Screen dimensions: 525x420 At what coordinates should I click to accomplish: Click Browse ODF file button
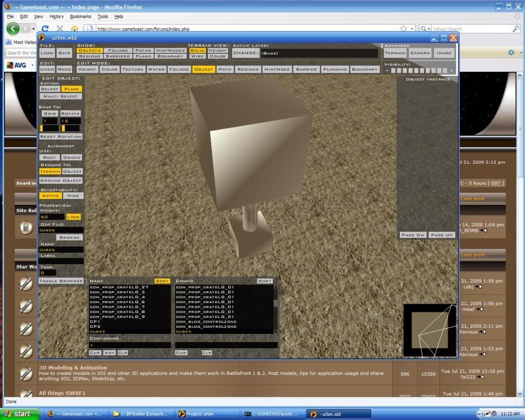tap(69, 237)
